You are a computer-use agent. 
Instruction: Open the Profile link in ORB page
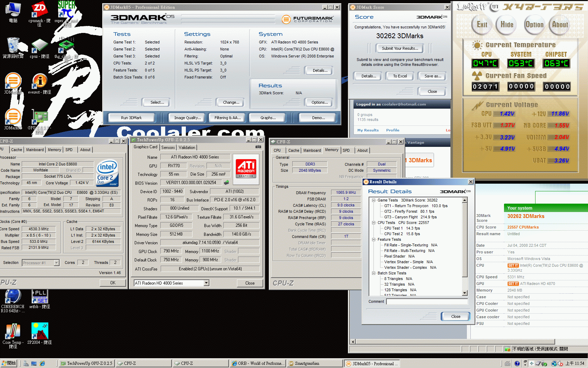pos(393,130)
